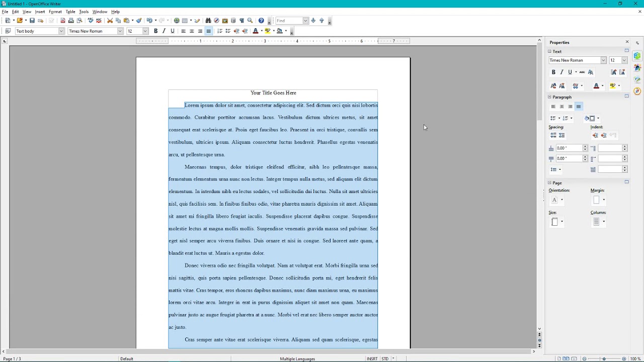Click the zoom slider in the status bar
Screen dimensions: 644x362
click(x=604, y=359)
